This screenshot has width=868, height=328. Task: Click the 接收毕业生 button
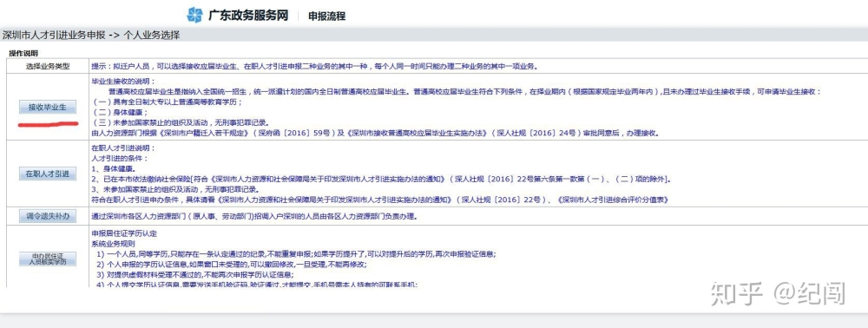47,107
